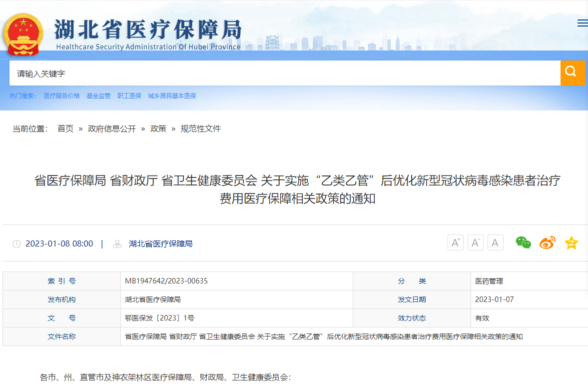Open 政府信息公开 breadcrumb link

112,128
